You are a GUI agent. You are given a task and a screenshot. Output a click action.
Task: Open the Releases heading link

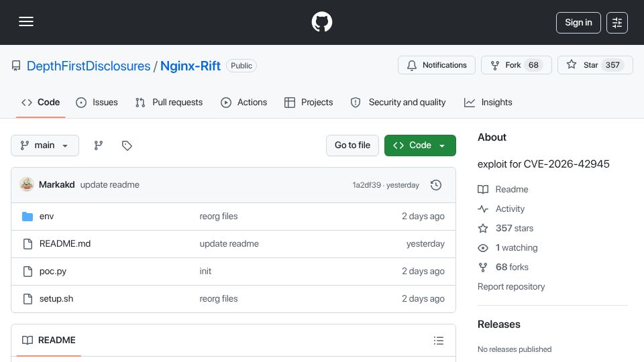point(498,324)
